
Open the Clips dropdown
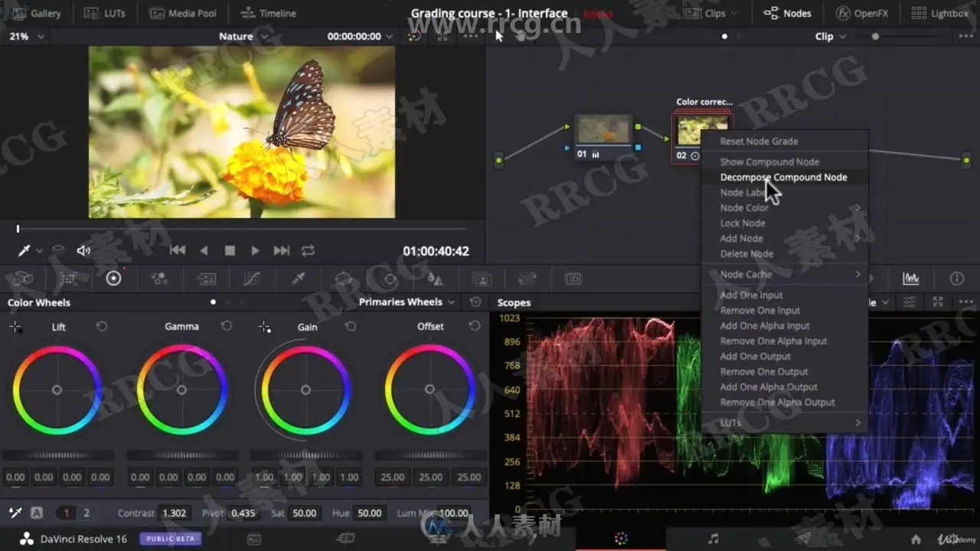pyautogui.click(x=711, y=13)
